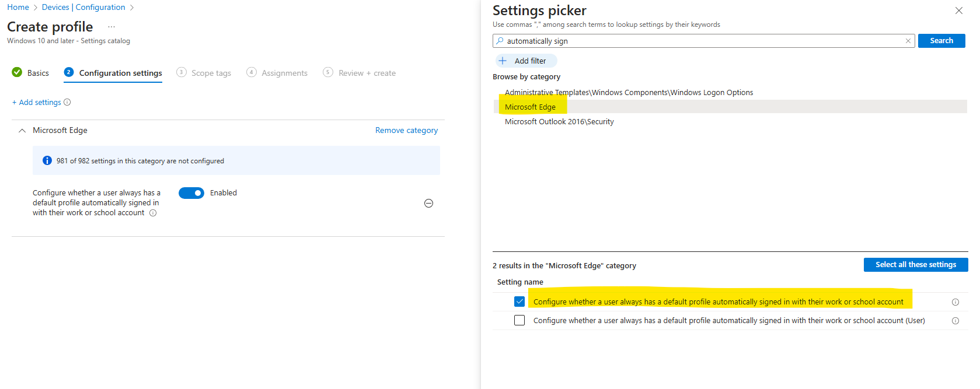980x389 pixels.
Task: Click the first result's setting name text
Action: [719, 302]
